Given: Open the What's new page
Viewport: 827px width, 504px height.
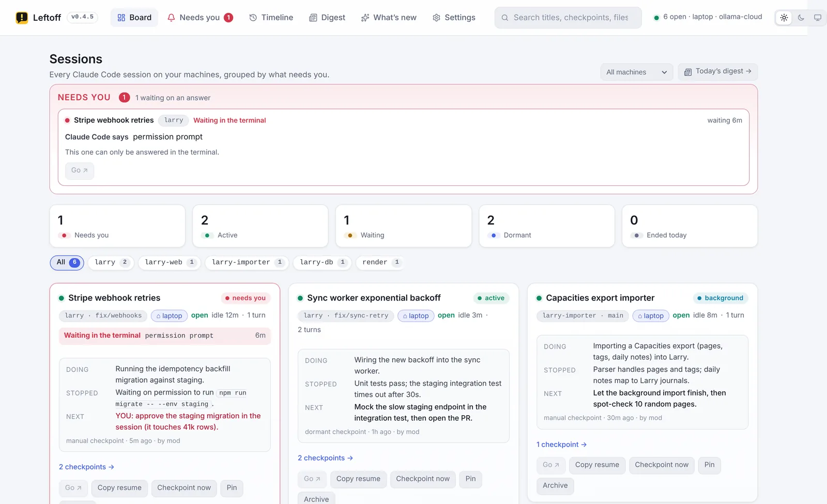Looking at the screenshot, I should coord(389,18).
